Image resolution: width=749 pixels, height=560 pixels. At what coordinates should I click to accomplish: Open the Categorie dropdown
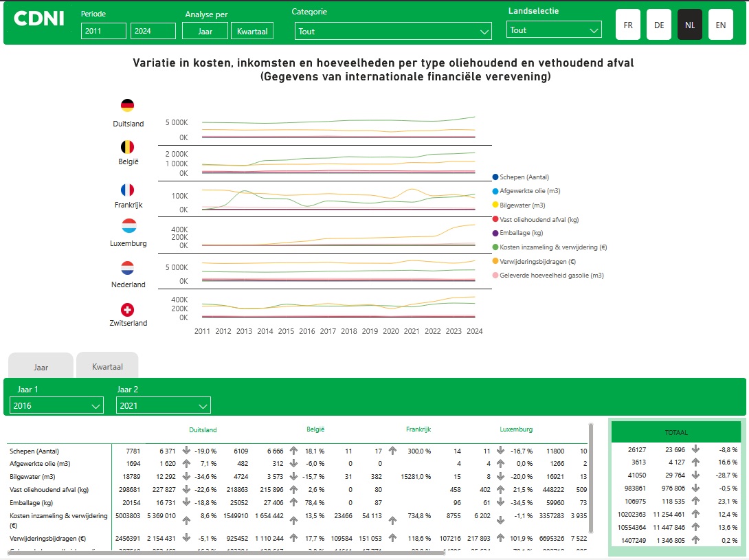(393, 31)
